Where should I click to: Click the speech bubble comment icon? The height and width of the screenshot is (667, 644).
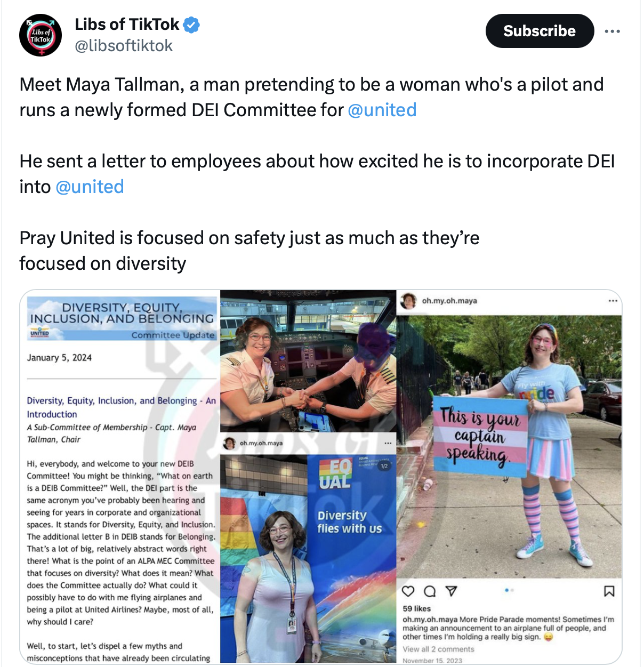pyautogui.click(x=430, y=591)
